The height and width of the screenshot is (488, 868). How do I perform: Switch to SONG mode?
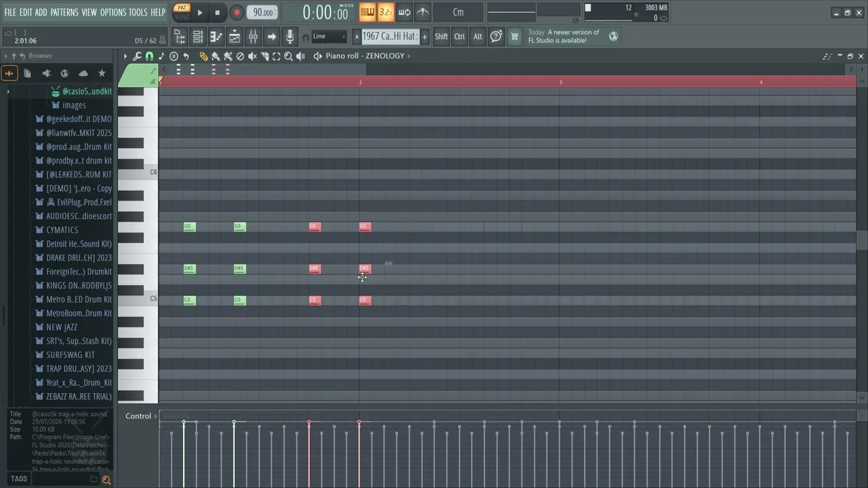click(182, 17)
